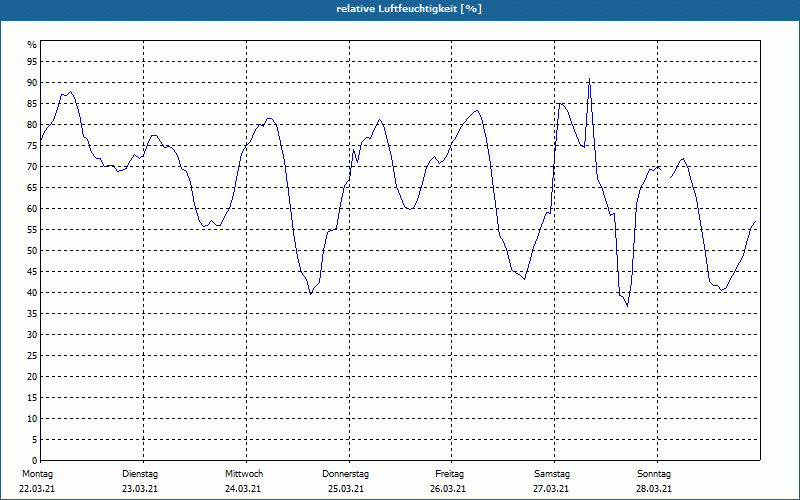
Task: Click the y-axis value '0'
Action: pyautogui.click(x=35, y=461)
